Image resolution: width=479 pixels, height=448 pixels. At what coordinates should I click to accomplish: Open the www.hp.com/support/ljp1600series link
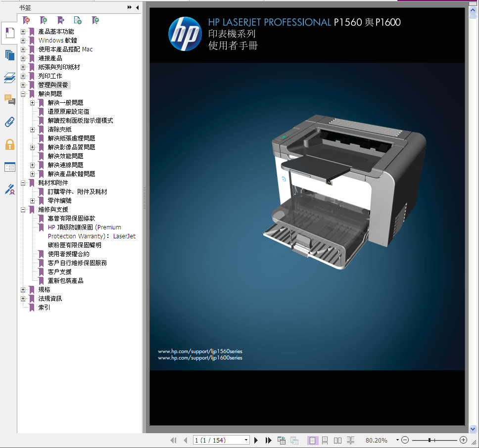(200, 358)
